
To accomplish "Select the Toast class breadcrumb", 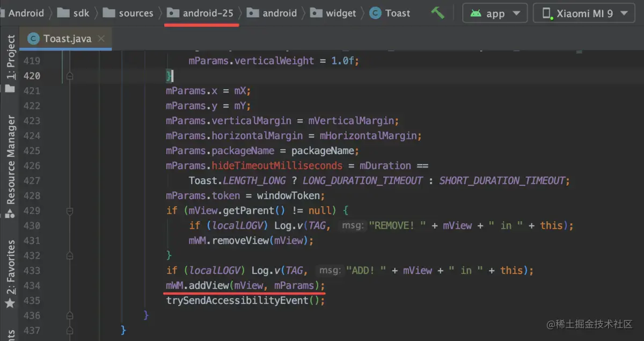I will tap(390, 13).
